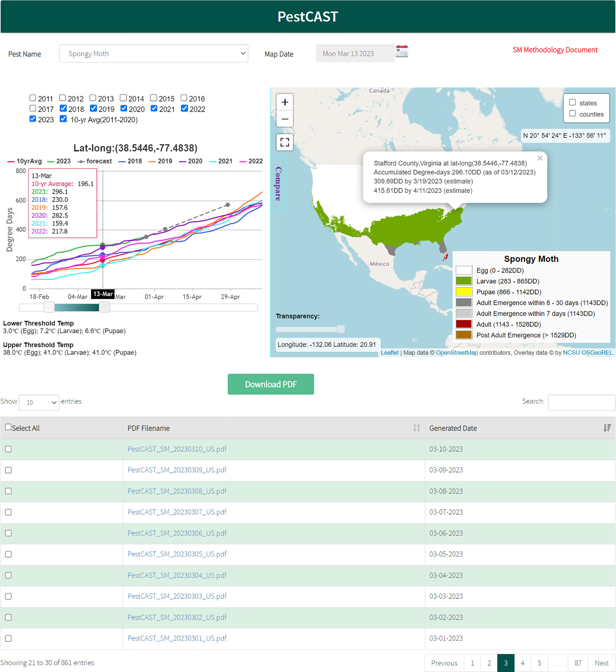Click the Adult dark red legend swatch
This screenshot has width=616, height=672.
463,324
